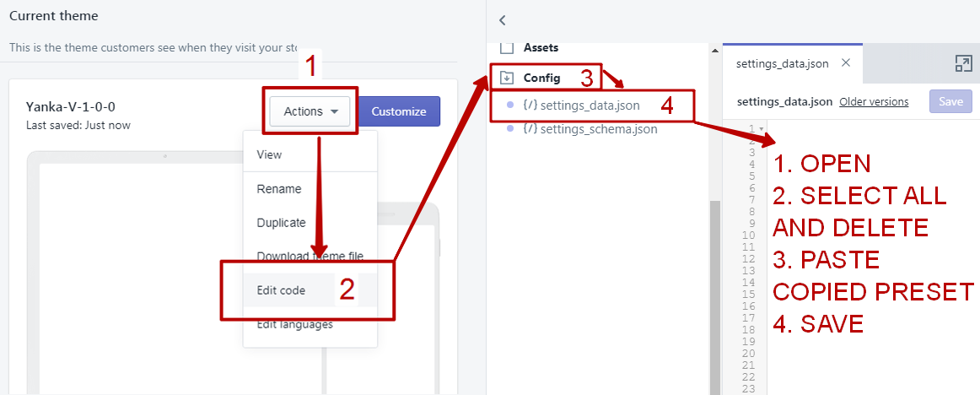
Task: Select Duplicate menu entry
Action: (281, 223)
